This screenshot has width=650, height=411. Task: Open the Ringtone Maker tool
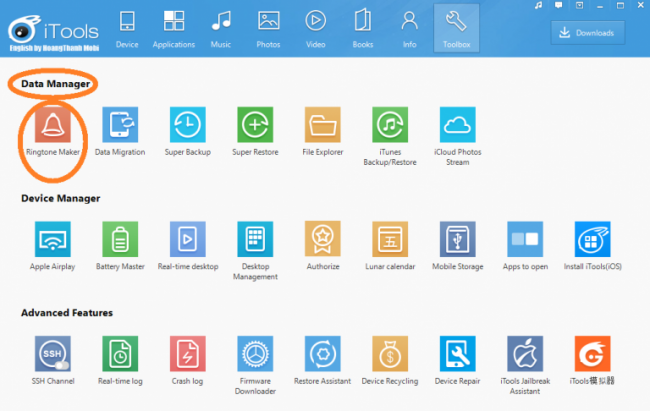[53, 124]
